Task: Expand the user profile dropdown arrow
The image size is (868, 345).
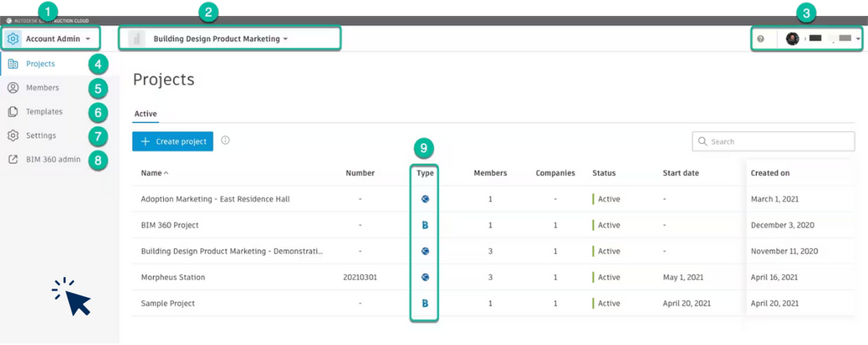Action: [858, 40]
